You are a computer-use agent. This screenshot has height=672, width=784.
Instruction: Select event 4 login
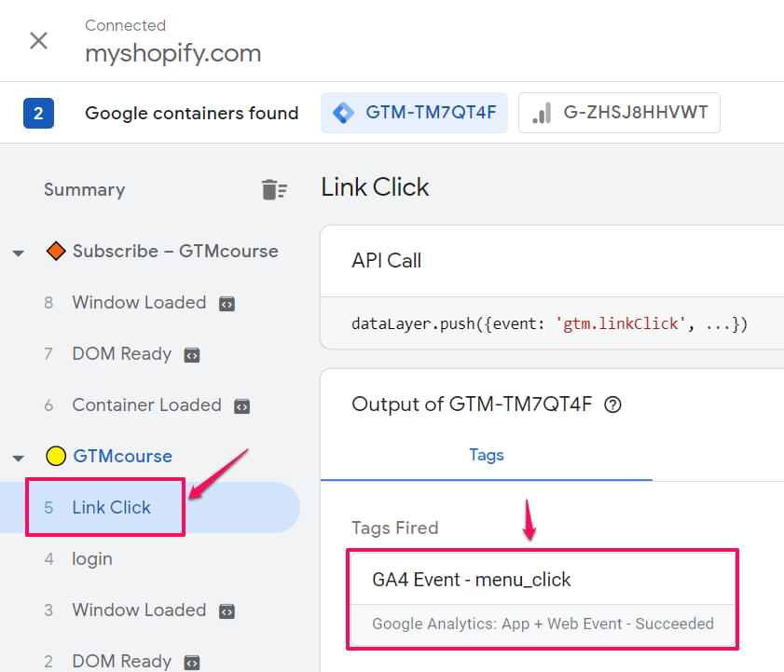92,558
